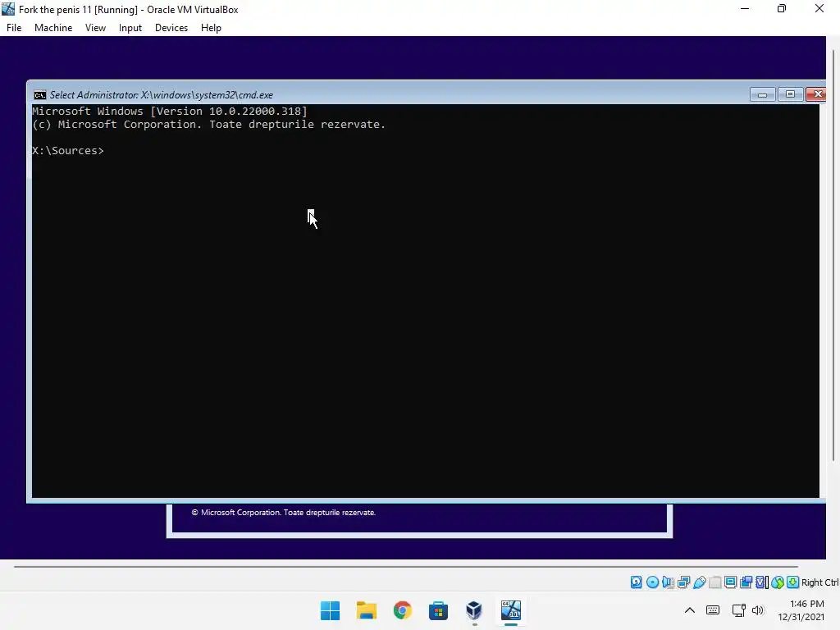
Task: Open the View menu
Action: 95,28
